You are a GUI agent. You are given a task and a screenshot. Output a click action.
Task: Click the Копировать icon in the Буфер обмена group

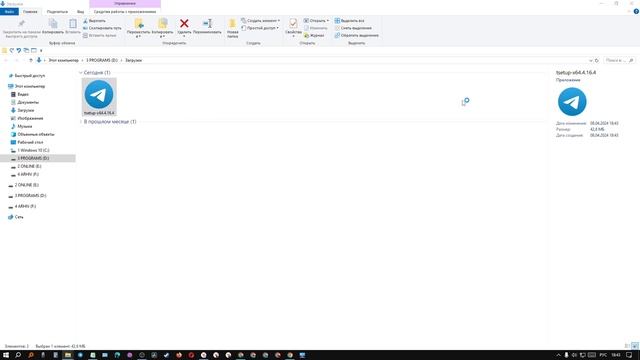53,24
